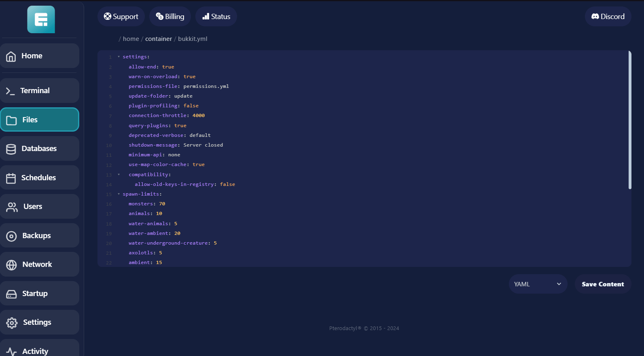Collapse the compatibility block fold arrow

pos(119,175)
